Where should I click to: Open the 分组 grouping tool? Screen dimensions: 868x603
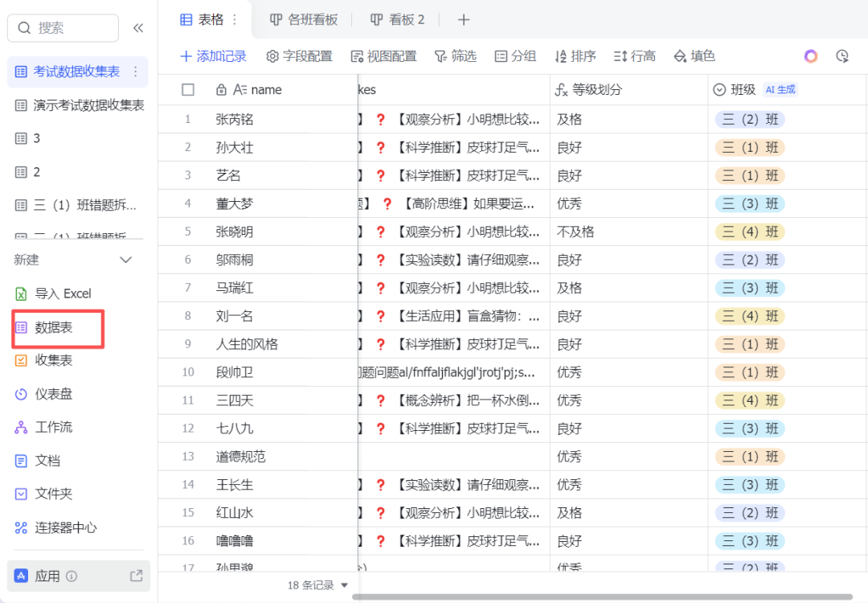(x=515, y=56)
